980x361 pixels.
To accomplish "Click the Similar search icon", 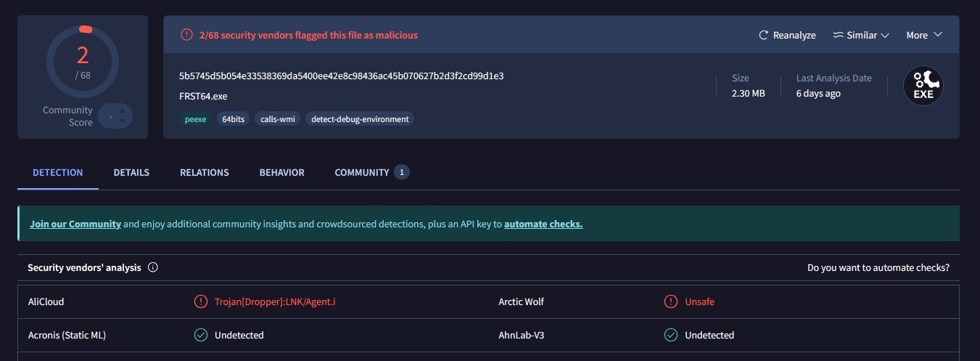I will [838, 35].
